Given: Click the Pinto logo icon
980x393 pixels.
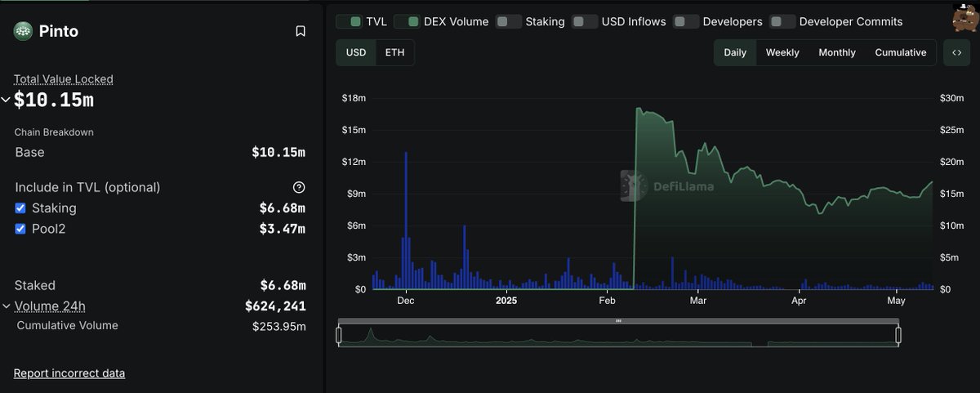Looking at the screenshot, I should tap(22, 31).
